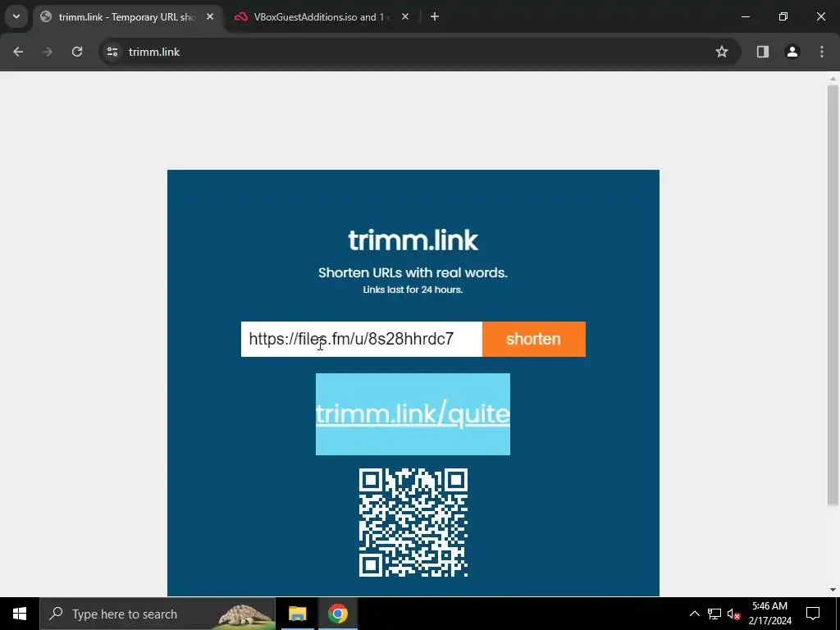
Task: Click the QR code image
Action: pos(413,523)
